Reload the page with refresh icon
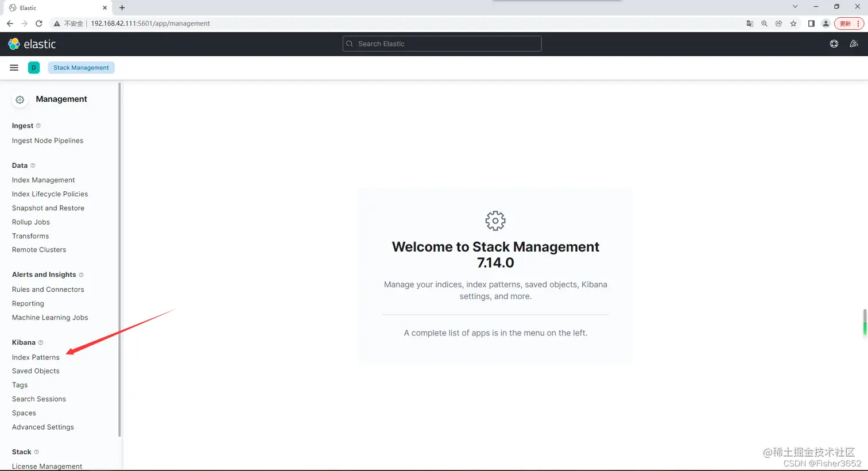 click(39, 24)
